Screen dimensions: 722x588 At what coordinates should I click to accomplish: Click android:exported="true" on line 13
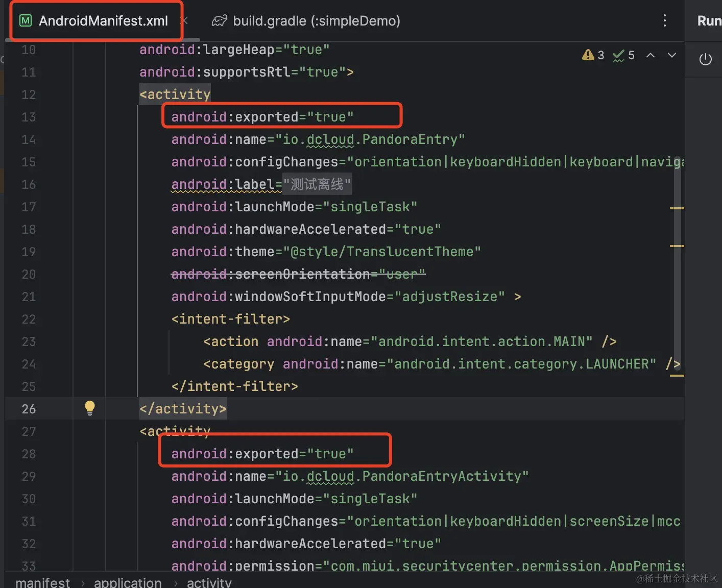pyautogui.click(x=262, y=117)
